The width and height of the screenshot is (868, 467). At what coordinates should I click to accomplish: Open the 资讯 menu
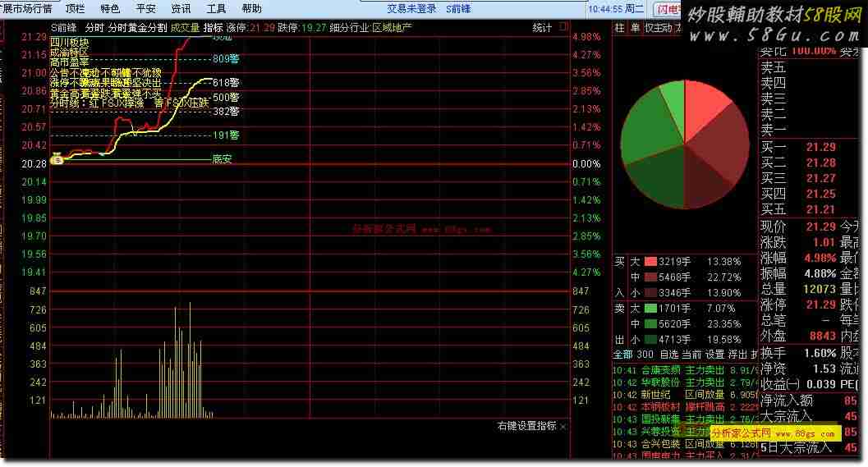click(x=181, y=8)
